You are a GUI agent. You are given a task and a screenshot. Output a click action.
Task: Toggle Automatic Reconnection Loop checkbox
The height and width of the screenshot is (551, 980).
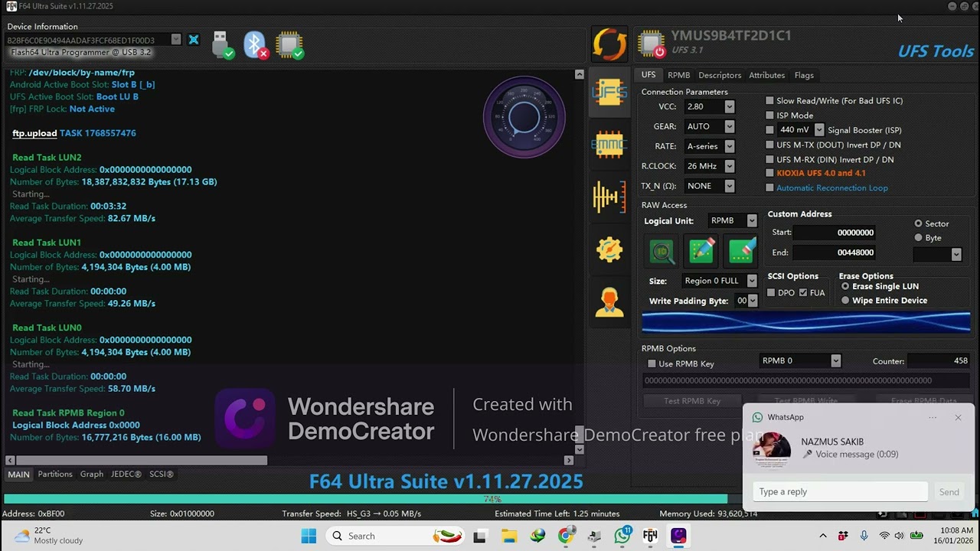pos(770,187)
